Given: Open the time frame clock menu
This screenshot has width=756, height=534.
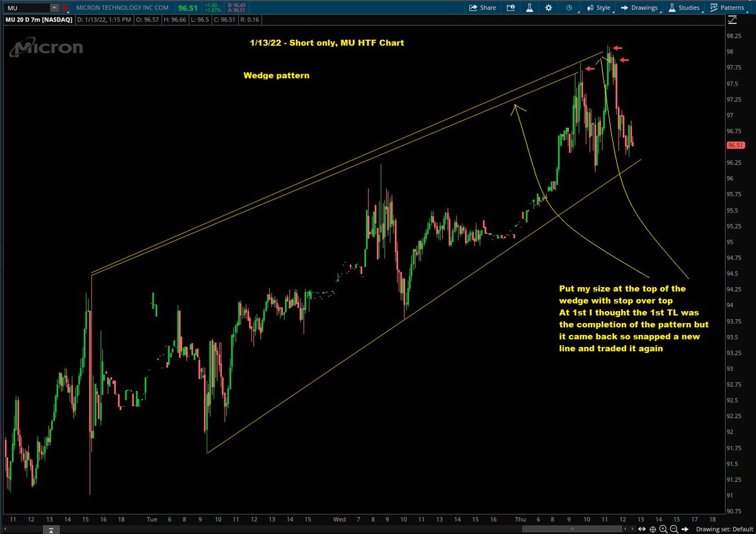Looking at the screenshot, I should [x=569, y=8].
